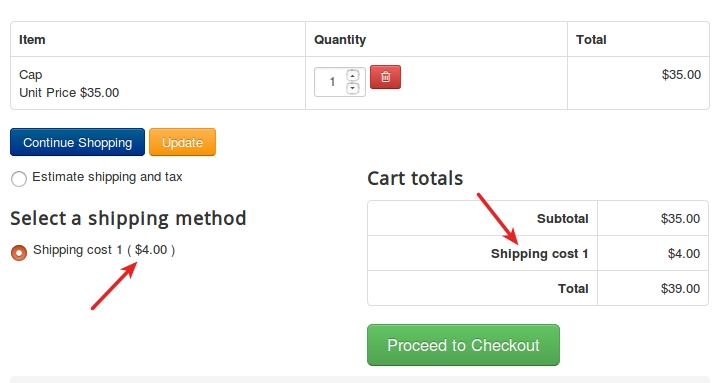Click the Cart totals heading
The width and height of the screenshot is (722, 383).
(415, 178)
